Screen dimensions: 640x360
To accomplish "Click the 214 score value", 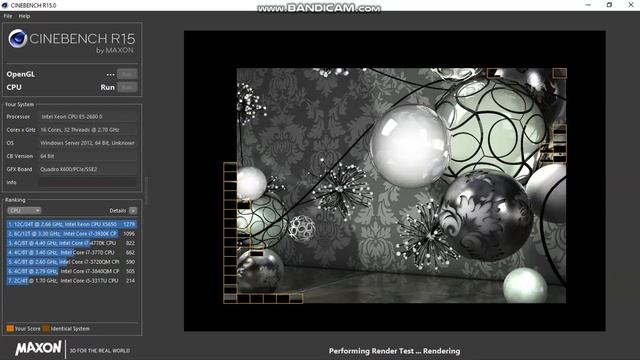I will coord(130,280).
